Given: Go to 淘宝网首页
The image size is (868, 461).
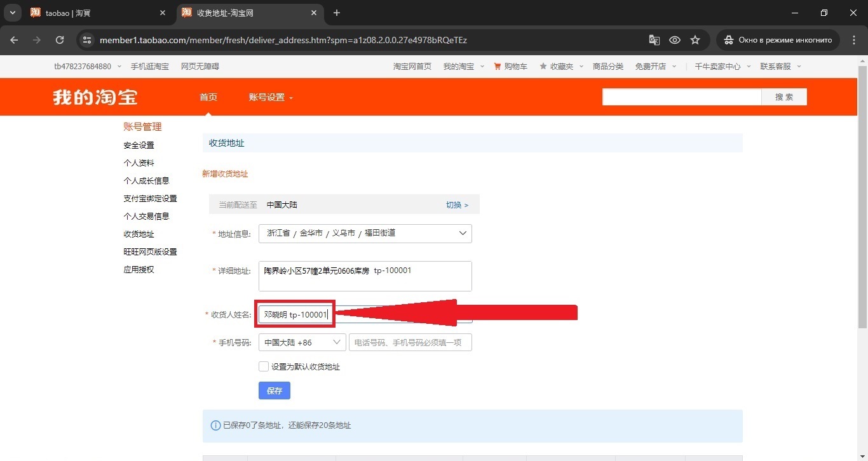Looking at the screenshot, I should click(412, 66).
